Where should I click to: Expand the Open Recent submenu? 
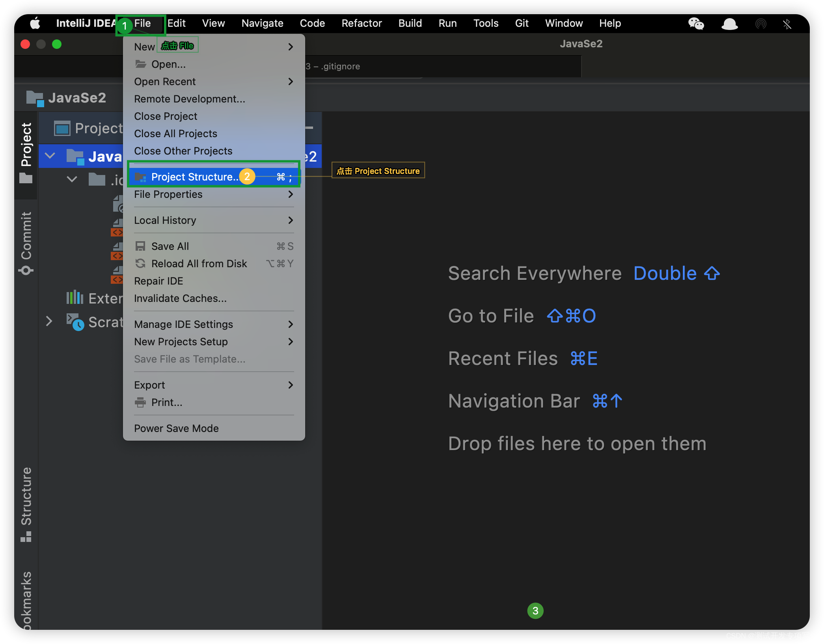coord(291,82)
